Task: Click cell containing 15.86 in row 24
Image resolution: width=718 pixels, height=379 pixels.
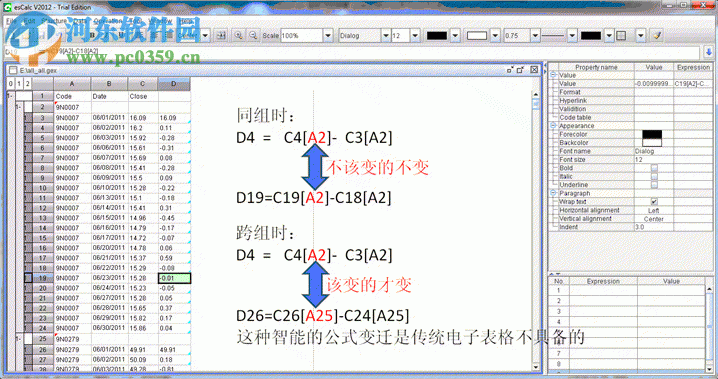Action: (142, 328)
